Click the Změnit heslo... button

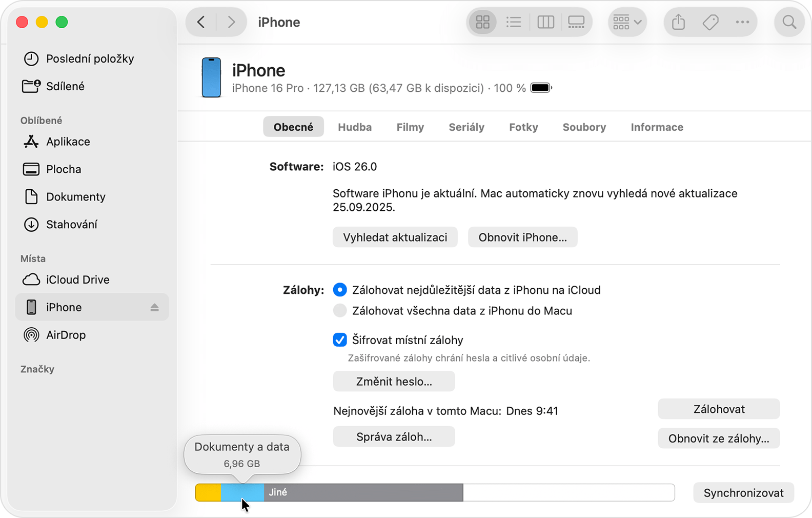click(x=394, y=382)
